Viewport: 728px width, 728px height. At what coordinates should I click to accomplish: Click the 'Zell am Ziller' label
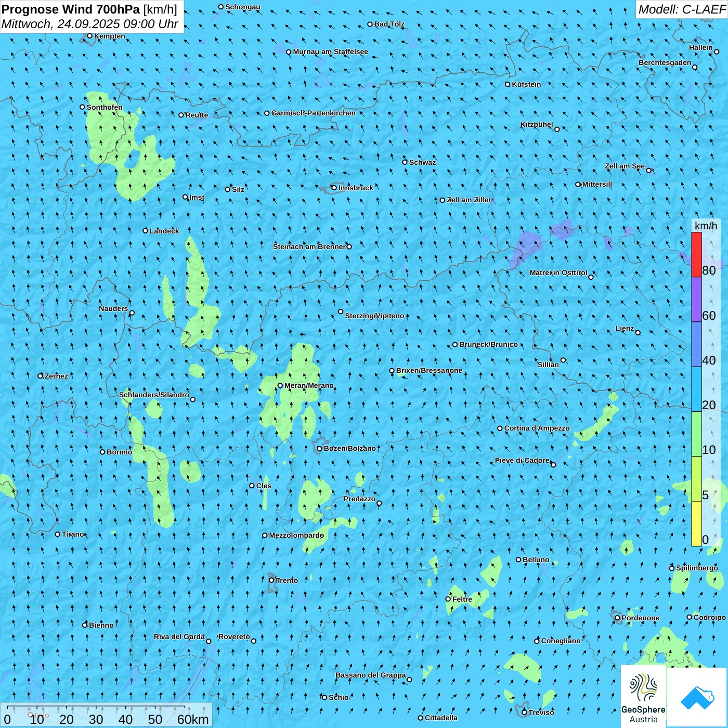[469, 200]
